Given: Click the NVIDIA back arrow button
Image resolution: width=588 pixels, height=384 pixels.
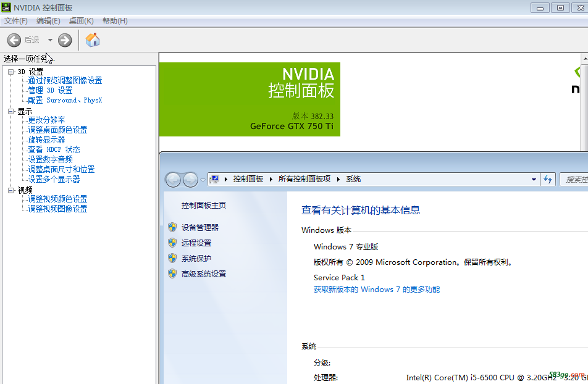Looking at the screenshot, I should click(14, 40).
